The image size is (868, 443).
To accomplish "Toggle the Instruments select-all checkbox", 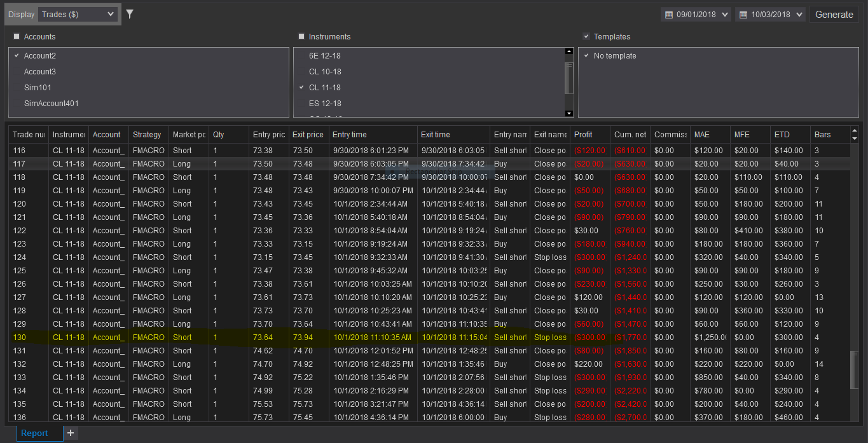I will click(x=301, y=37).
